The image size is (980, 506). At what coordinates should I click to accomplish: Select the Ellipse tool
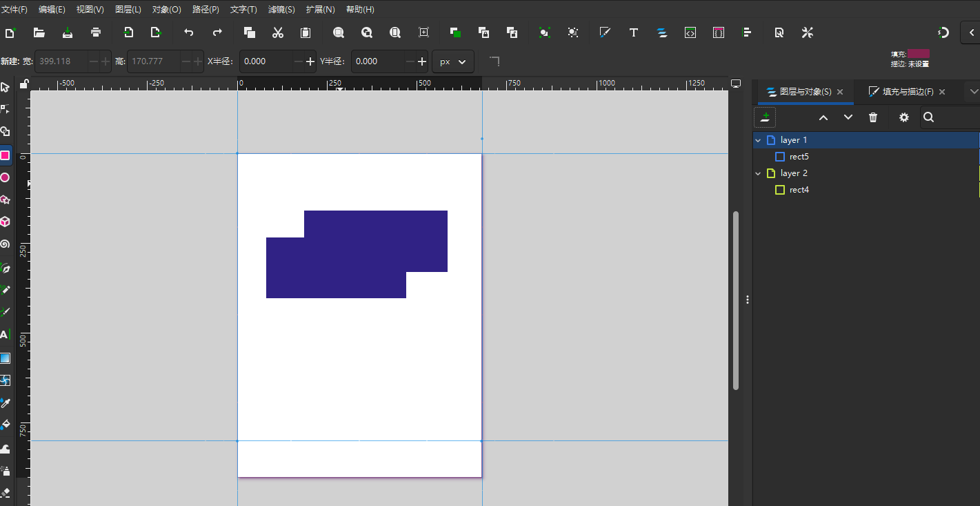tap(5, 177)
